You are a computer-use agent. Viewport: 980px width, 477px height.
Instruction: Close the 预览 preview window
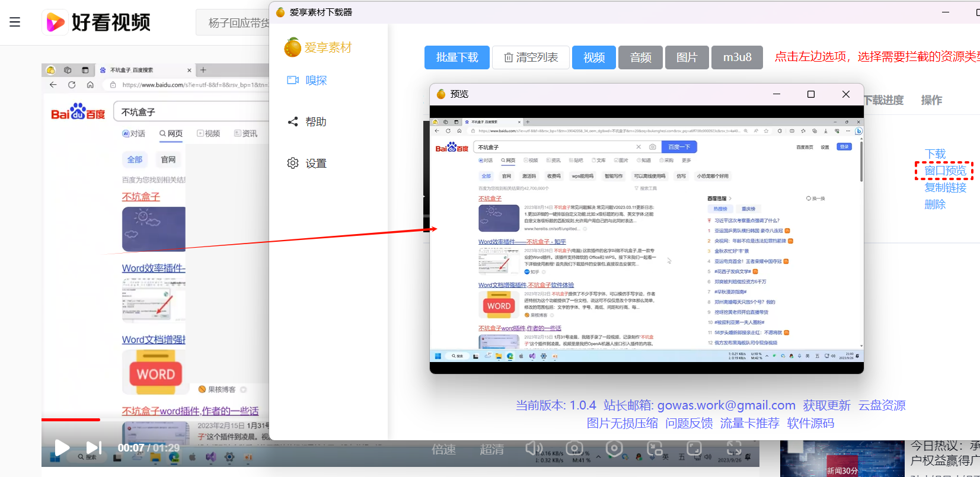click(x=846, y=94)
